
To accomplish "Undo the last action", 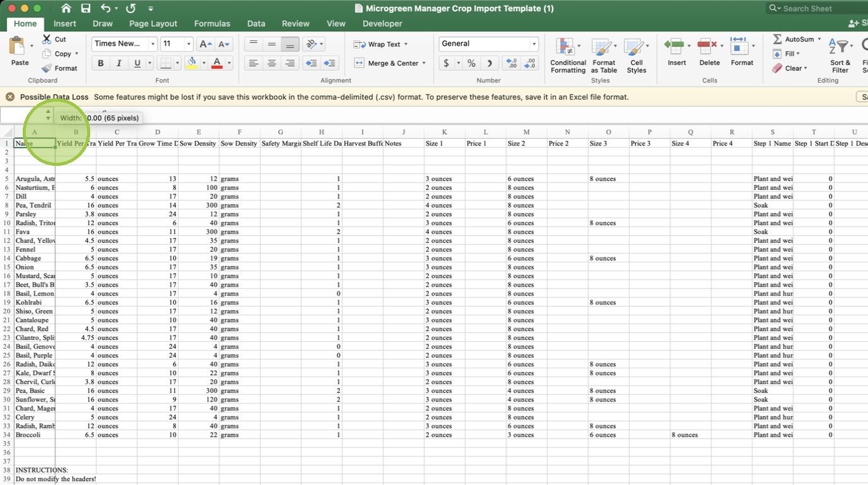I will coord(106,8).
